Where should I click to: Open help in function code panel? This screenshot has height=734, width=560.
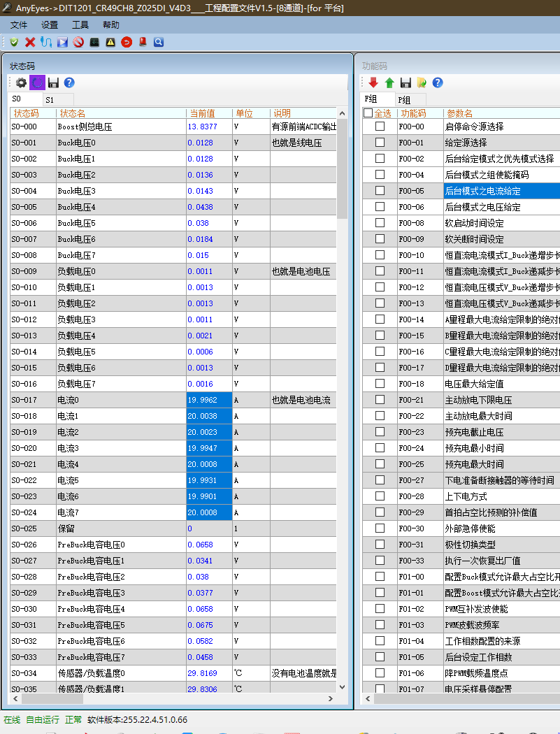[x=438, y=83]
